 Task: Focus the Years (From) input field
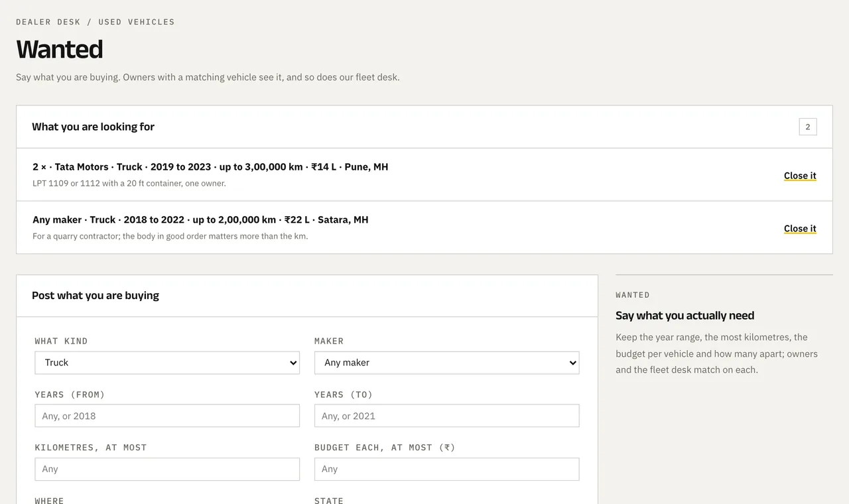[167, 416]
